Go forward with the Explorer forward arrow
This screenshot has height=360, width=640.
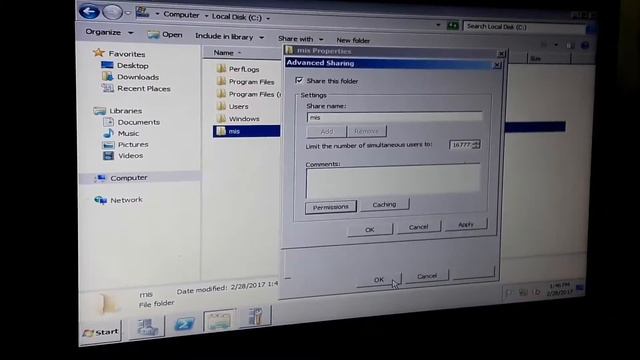pyautogui.click(x=112, y=12)
